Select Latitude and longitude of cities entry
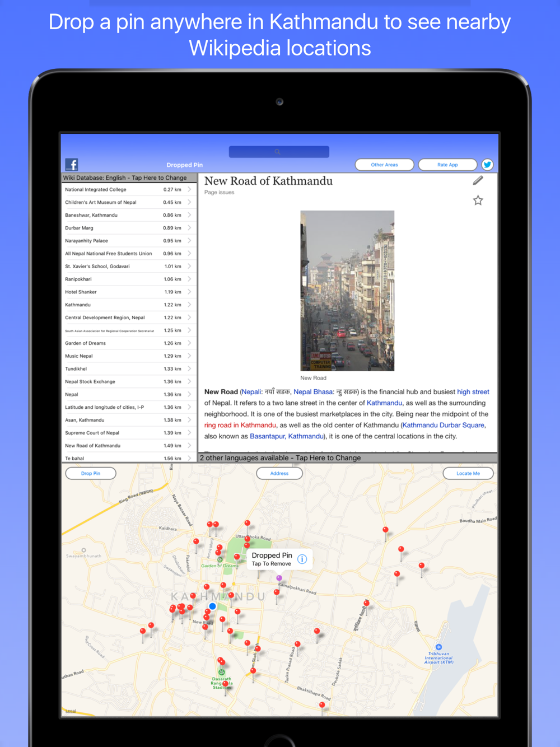The width and height of the screenshot is (560, 747). pyautogui.click(x=129, y=408)
